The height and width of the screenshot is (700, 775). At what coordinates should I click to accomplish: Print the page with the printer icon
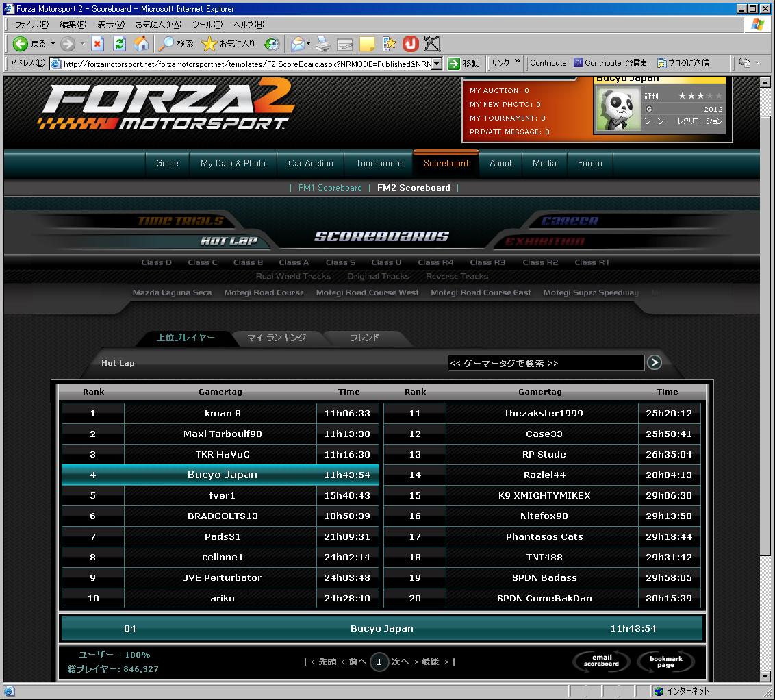[323, 44]
